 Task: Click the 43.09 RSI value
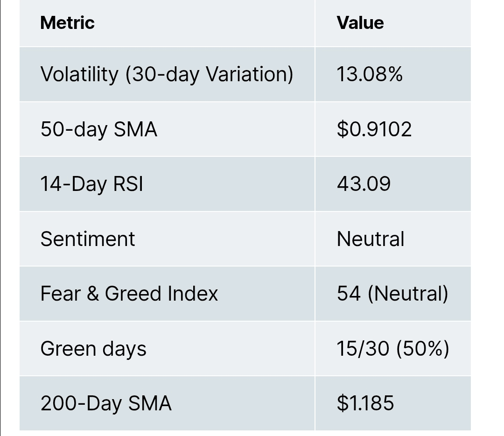[364, 184]
